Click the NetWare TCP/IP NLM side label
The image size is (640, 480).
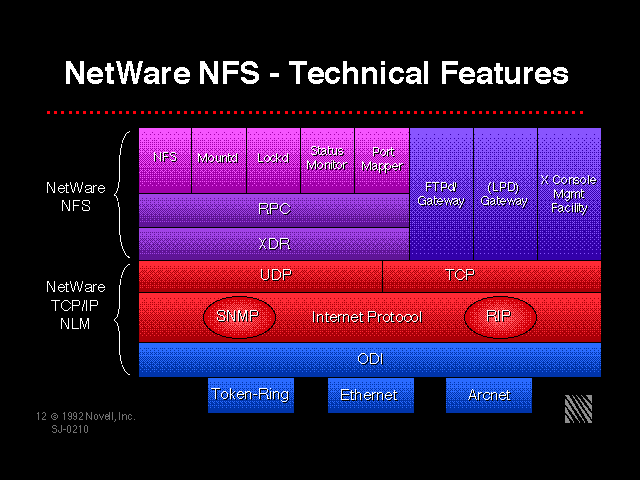pos(76,305)
